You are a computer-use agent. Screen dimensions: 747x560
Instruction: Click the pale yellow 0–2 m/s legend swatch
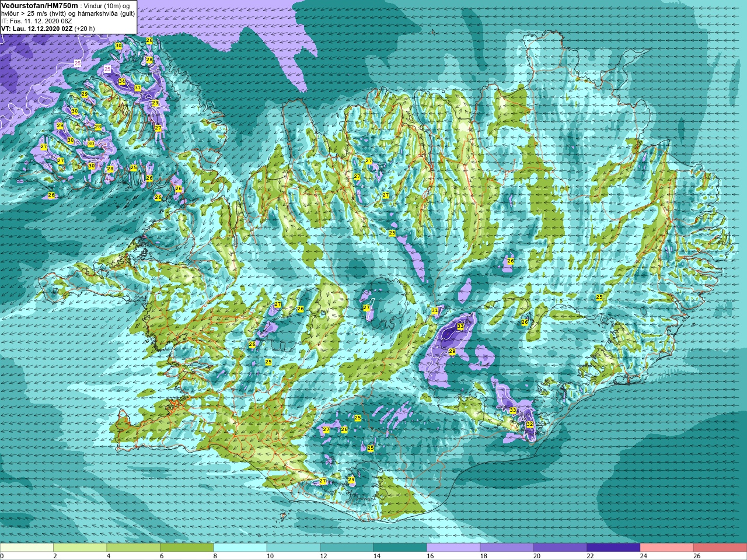(27, 548)
